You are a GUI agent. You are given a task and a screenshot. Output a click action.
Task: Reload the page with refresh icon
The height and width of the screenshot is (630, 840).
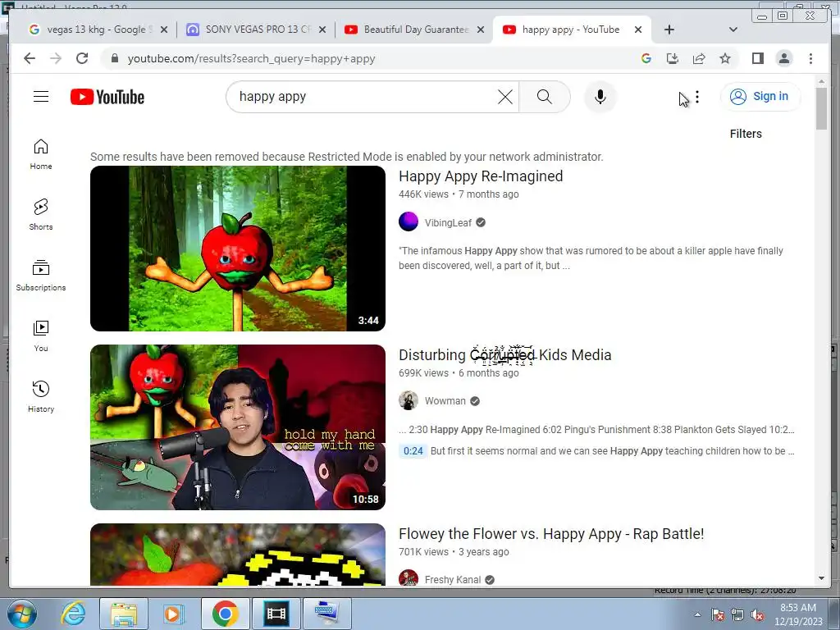(x=82, y=58)
